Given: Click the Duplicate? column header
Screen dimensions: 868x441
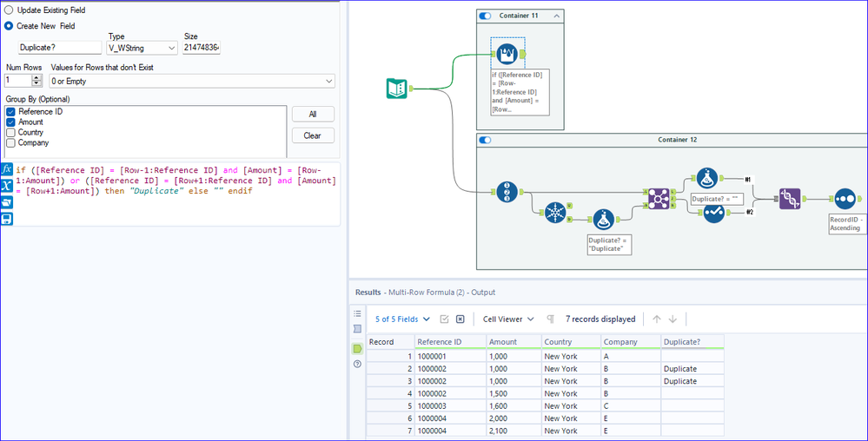Looking at the screenshot, I should click(x=692, y=342).
